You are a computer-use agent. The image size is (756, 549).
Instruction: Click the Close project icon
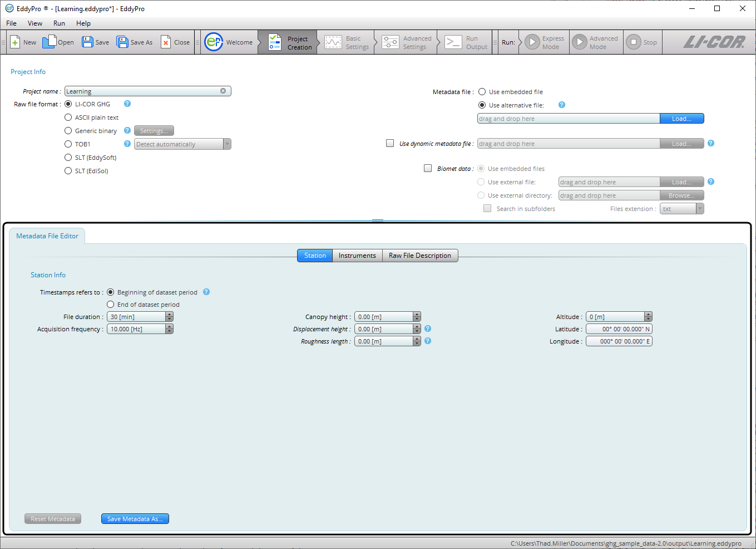166,42
